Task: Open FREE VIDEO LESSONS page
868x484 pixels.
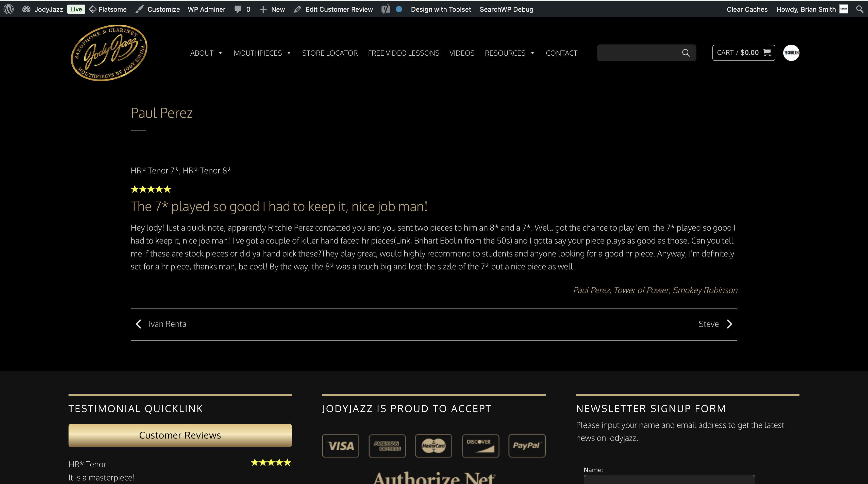Action: 404,53
